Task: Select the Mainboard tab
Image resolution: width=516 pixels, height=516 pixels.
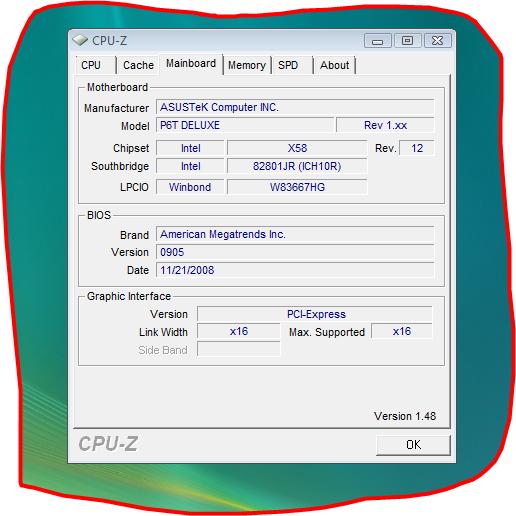Action: click(191, 63)
